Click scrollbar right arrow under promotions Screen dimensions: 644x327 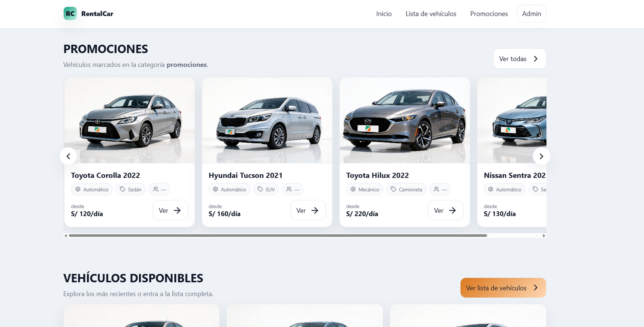tap(544, 236)
